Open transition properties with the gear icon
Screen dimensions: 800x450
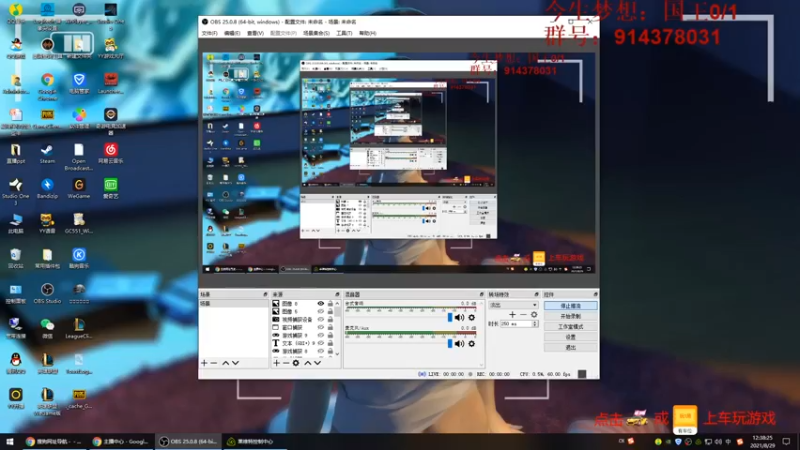(534, 314)
